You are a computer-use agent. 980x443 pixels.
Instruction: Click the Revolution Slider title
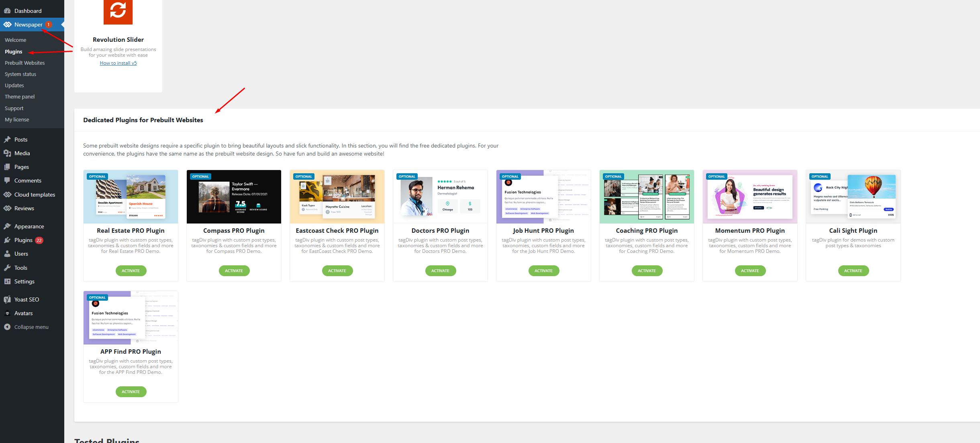(118, 39)
